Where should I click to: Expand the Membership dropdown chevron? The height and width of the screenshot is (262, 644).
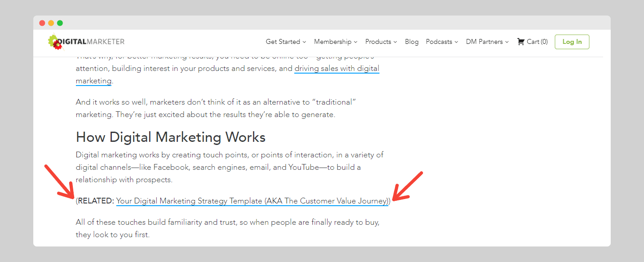(x=356, y=42)
